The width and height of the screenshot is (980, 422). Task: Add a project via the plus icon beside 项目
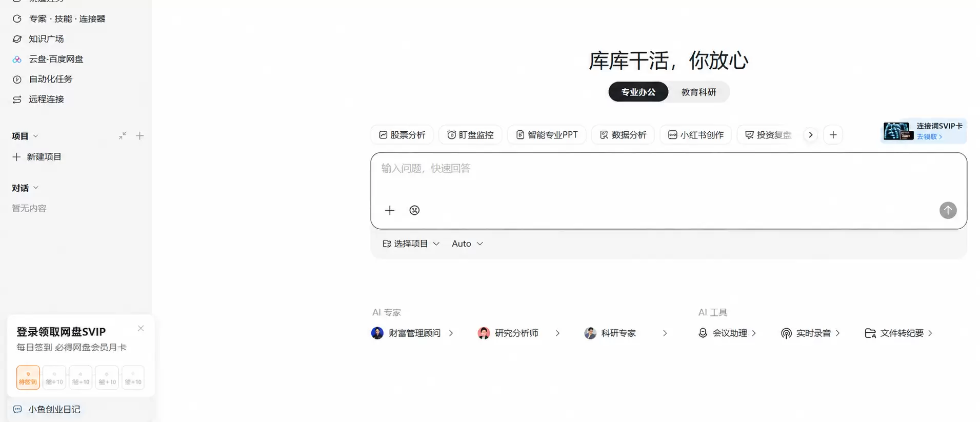click(139, 136)
